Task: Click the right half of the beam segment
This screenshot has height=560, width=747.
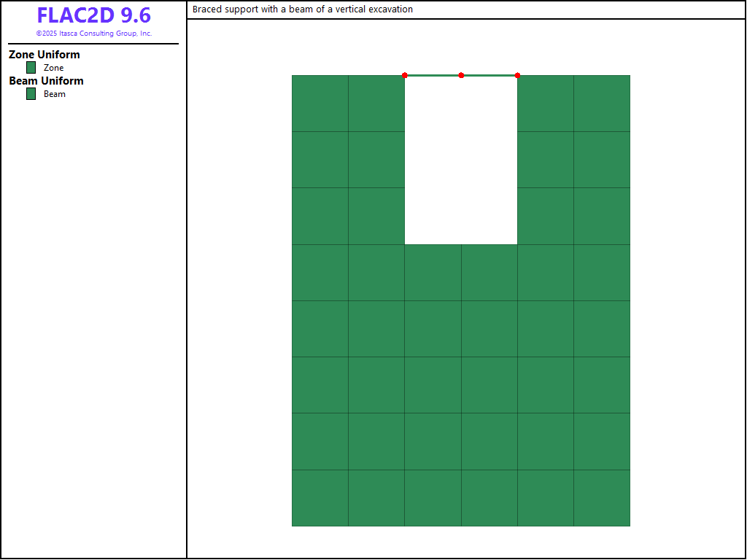Action: [489, 75]
